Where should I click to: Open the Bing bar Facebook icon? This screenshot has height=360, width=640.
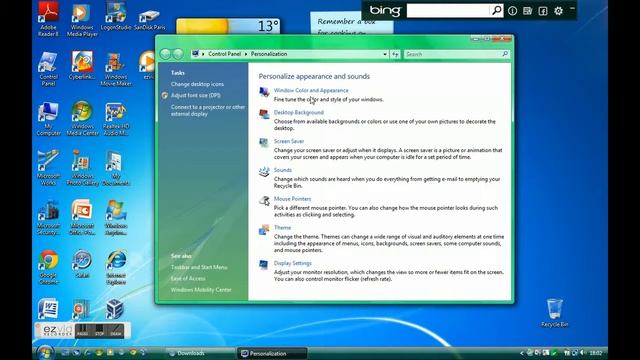click(x=543, y=11)
